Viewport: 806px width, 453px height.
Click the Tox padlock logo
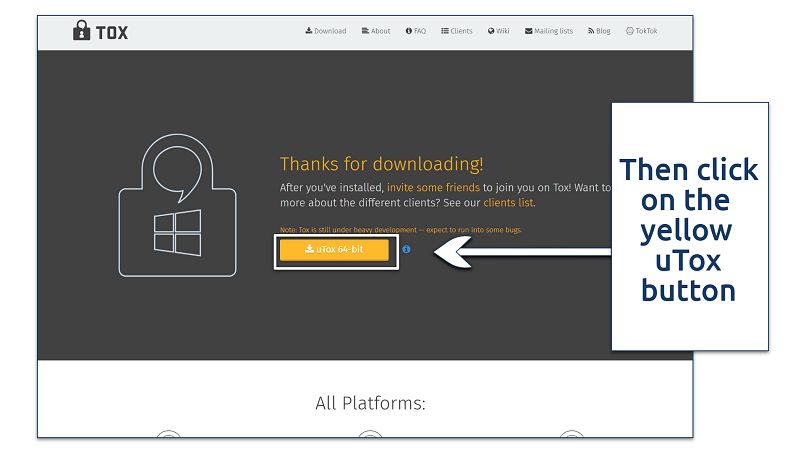(100, 31)
